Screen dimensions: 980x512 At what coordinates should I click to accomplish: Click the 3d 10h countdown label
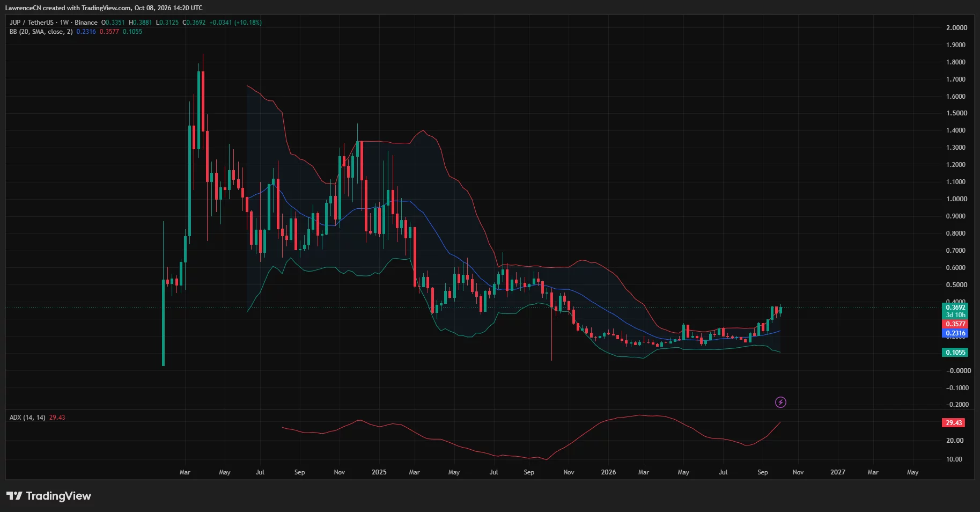coord(955,315)
